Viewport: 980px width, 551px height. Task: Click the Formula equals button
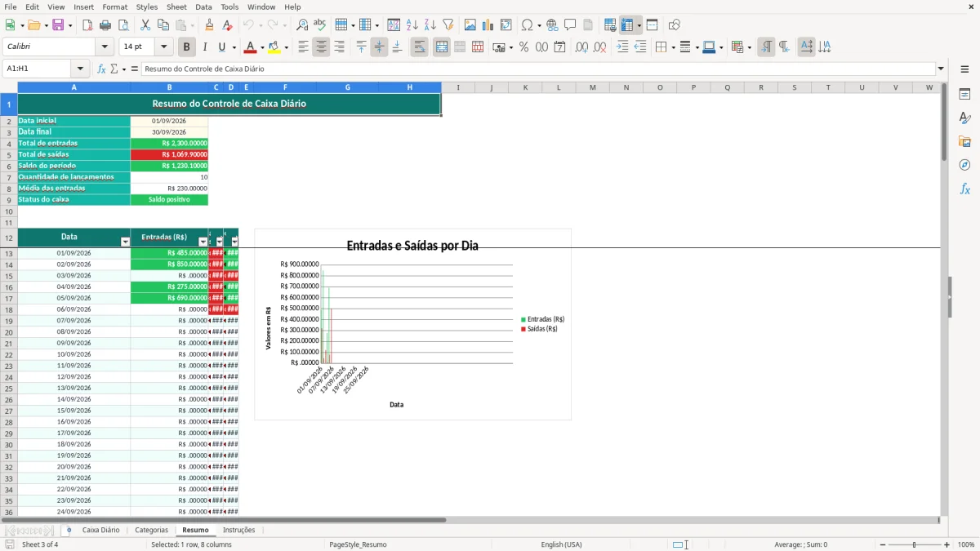135,69
